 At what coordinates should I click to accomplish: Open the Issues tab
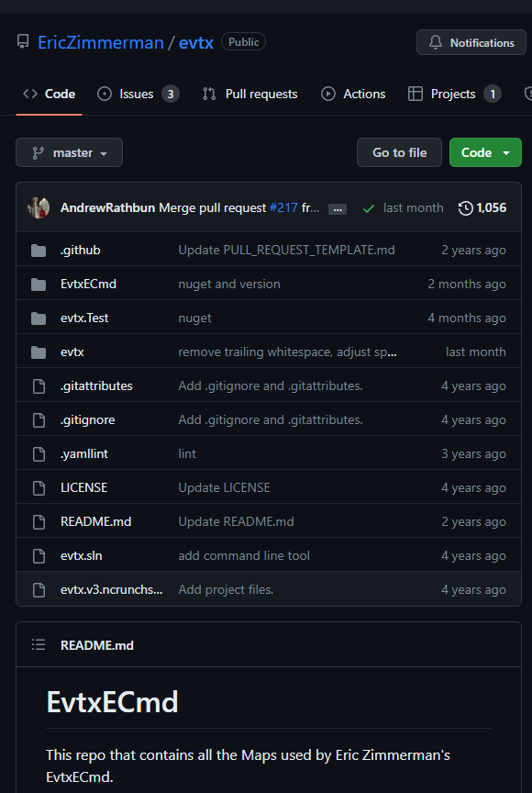[x=139, y=94]
